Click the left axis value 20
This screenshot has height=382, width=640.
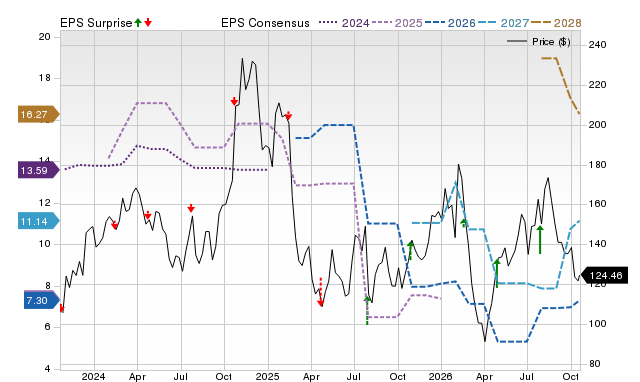pyautogui.click(x=44, y=37)
